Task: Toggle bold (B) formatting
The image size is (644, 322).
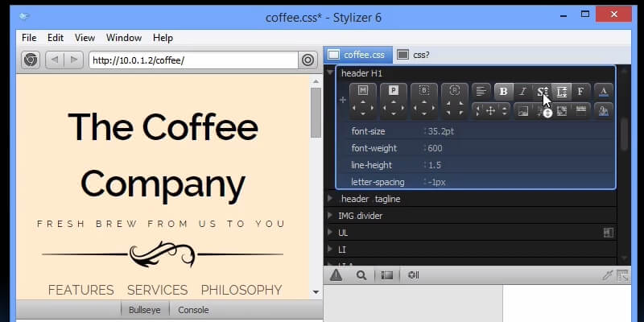Action: 504,92
